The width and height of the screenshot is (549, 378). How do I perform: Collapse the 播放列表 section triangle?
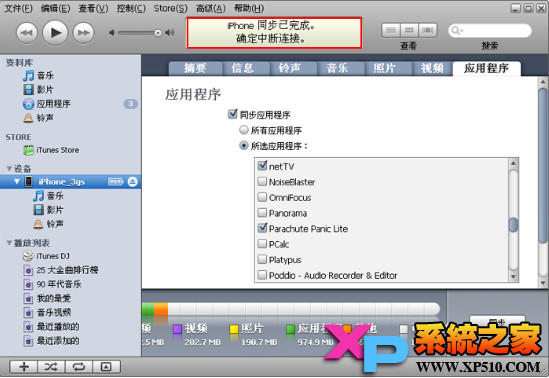[x=9, y=243]
